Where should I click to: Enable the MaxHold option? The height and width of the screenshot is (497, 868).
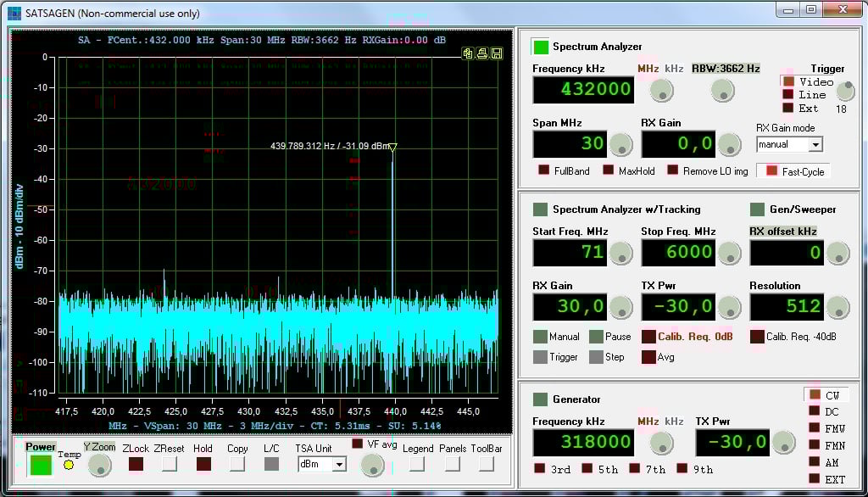click(609, 170)
